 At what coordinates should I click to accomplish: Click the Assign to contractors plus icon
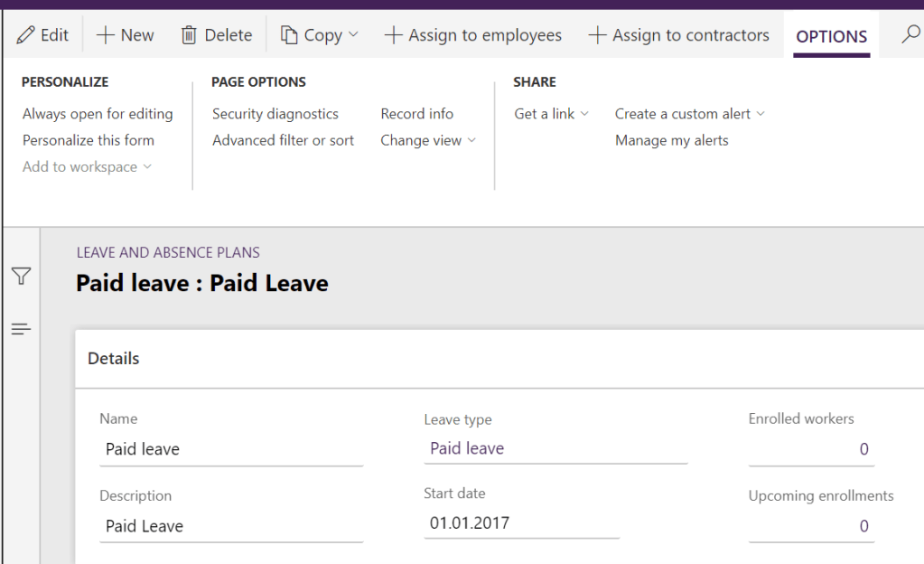pos(598,34)
